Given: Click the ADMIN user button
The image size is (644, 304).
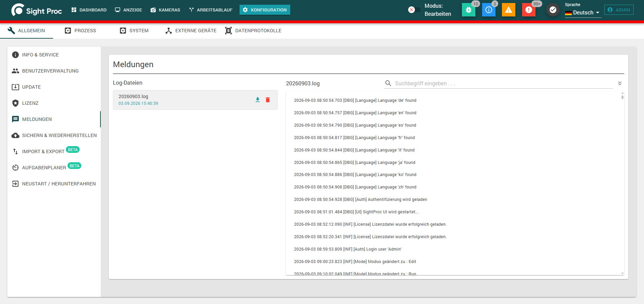Looking at the screenshot, I should [619, 10].
